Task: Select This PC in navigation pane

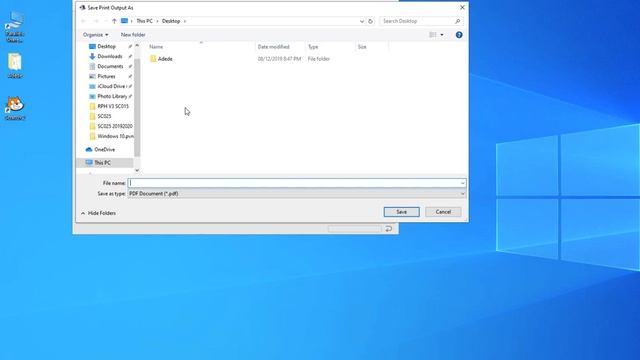Action: coord(102,163)
